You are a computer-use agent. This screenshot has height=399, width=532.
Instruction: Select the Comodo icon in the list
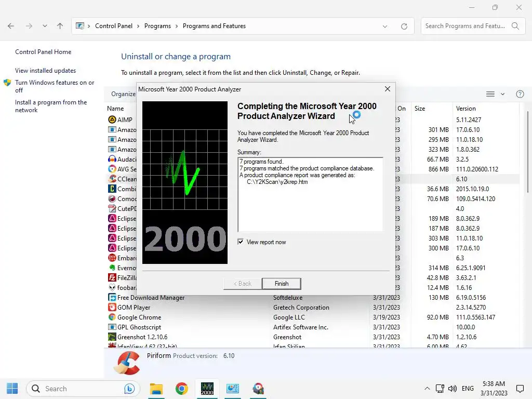(x=112, y=198)
